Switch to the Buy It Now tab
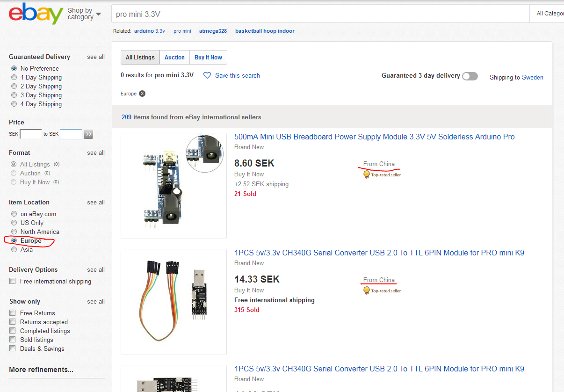 [x=208, y=58]
